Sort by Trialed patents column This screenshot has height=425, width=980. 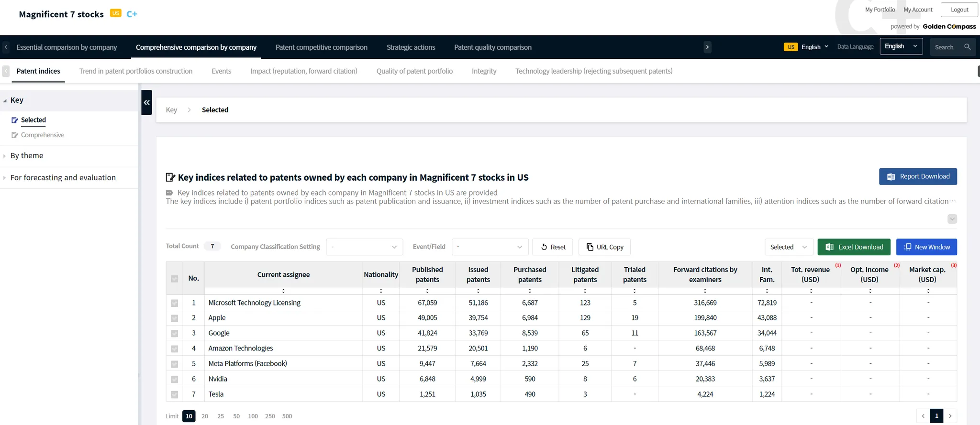635,291
